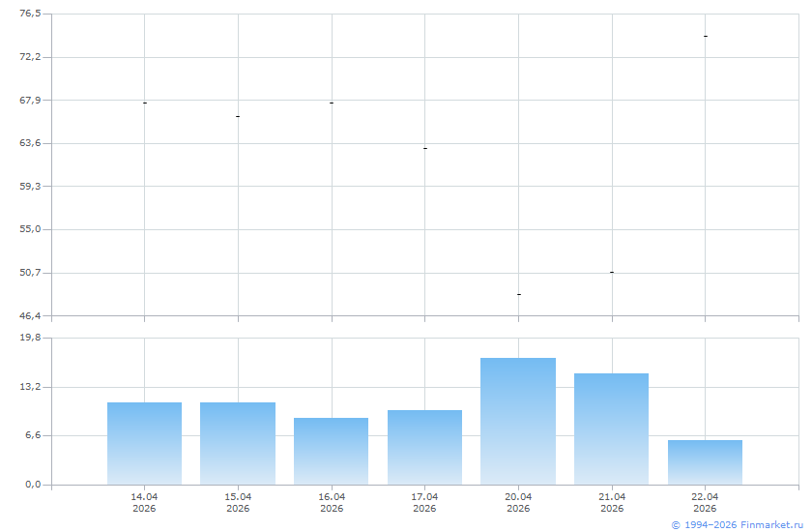Select the 16.04 2026 volume bar
The width and height of the screenshot is (812, 532).
click(x=331, y=451)
